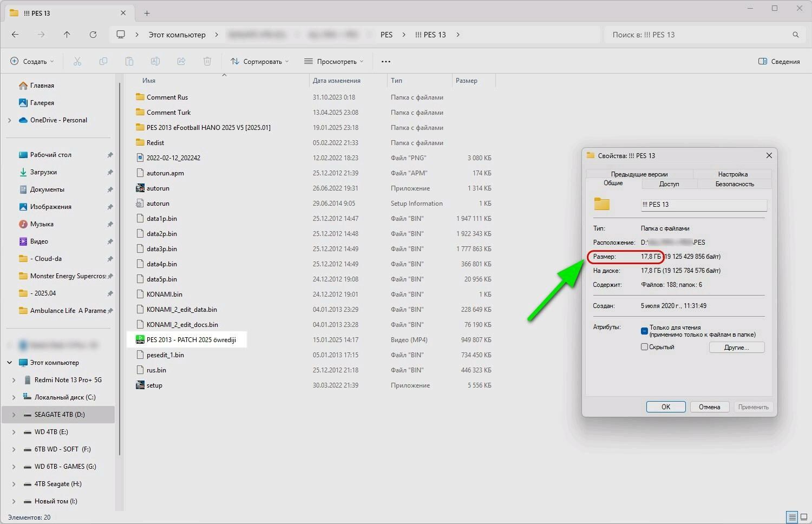Expand Локальный диск (C:) node
The width and height of the screenshot is (812, 524).
point(14,397)
